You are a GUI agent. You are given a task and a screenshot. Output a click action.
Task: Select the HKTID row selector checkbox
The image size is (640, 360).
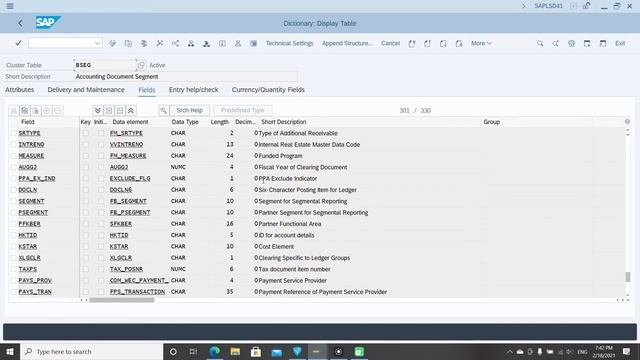[13, 235]
